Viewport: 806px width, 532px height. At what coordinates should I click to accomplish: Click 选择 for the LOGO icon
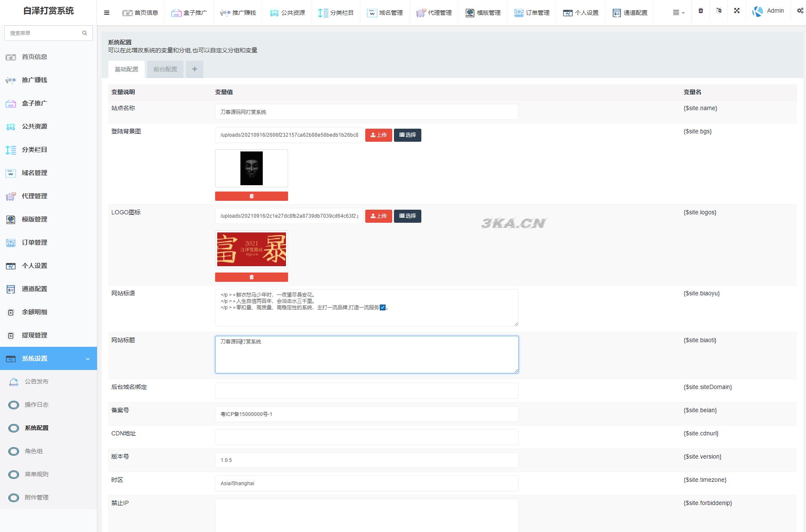(x=407, y=216)
